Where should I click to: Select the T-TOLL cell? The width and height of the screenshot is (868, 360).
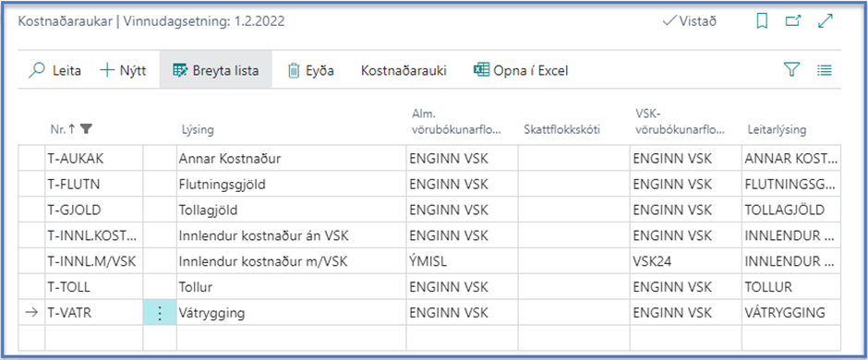click(94, 287)
